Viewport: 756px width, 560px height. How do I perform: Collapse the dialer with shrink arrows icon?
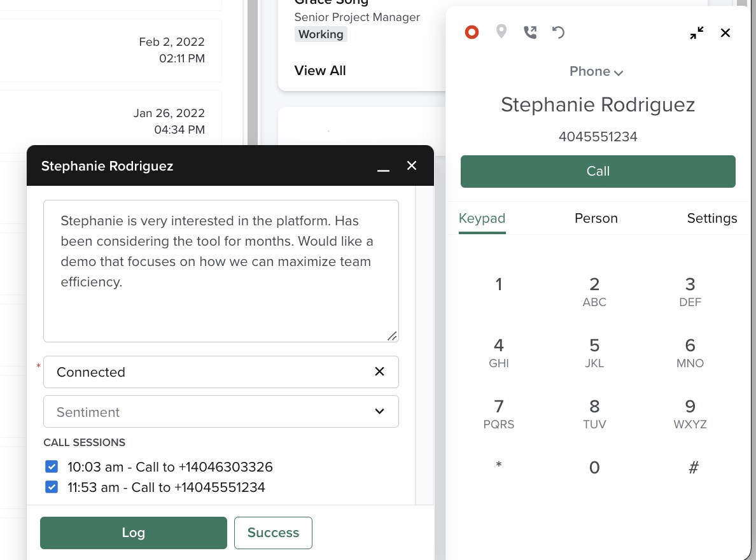tap(697, 32)
